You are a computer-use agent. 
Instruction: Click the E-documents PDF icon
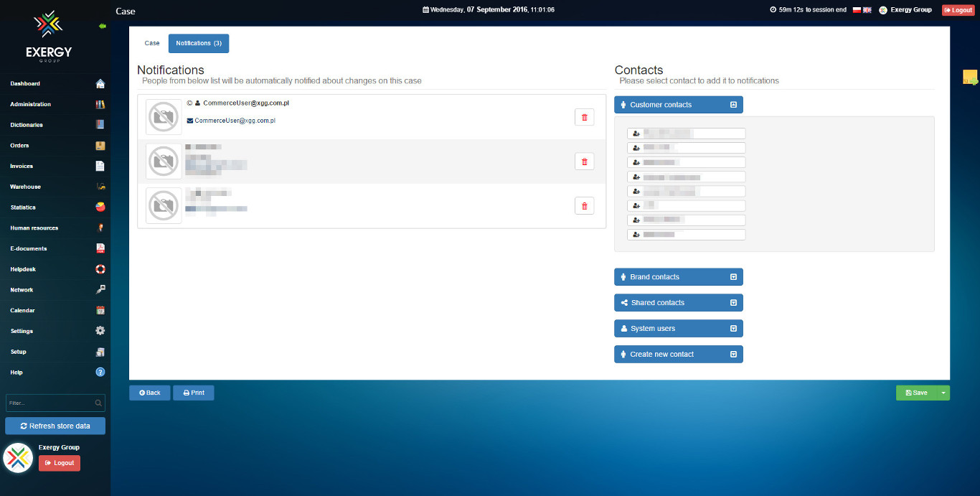[100, 249]
